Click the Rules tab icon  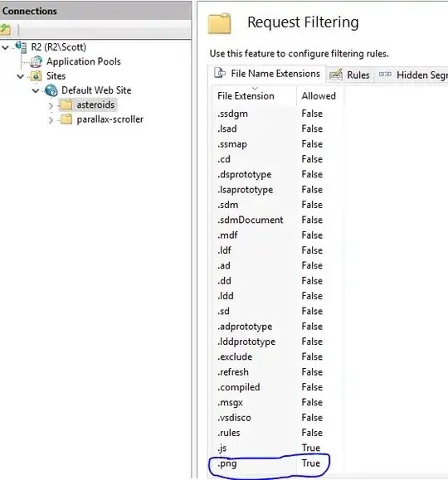335,75
